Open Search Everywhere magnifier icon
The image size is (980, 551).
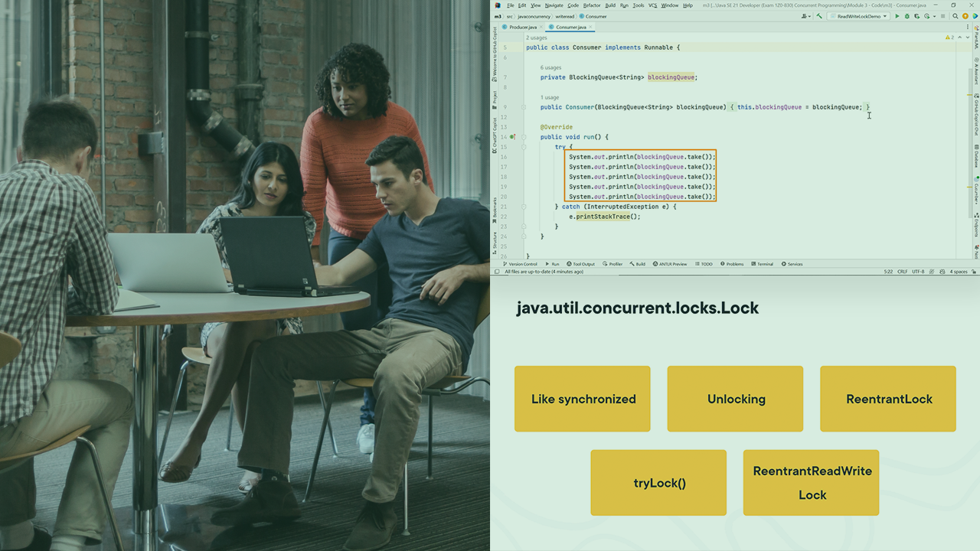955,16
